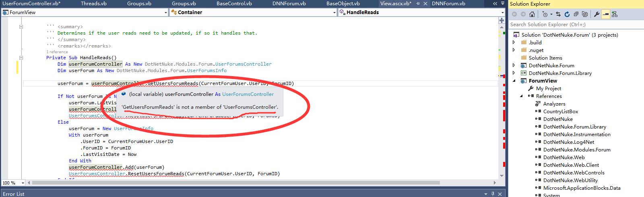Click the Collapse All icon
Image resolution: width=644 pixels, height=197 pixels.
coord(576,14)
